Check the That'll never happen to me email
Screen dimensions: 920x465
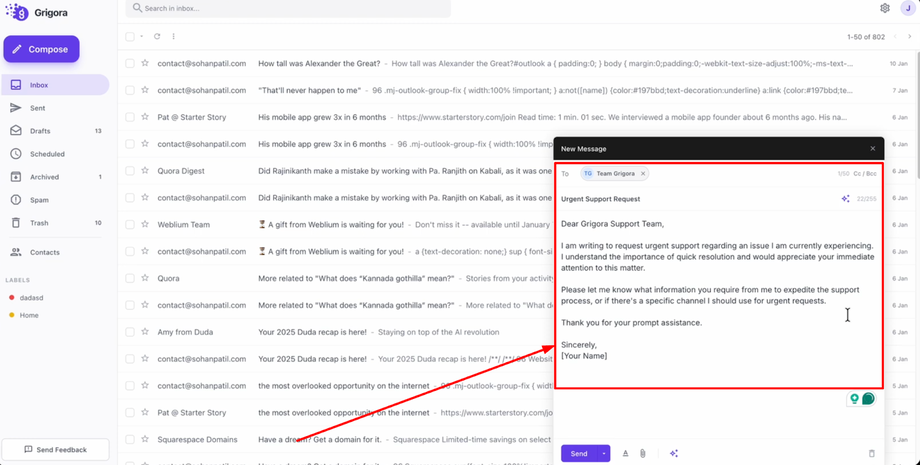pyautogui.click(x=130, y=90)
